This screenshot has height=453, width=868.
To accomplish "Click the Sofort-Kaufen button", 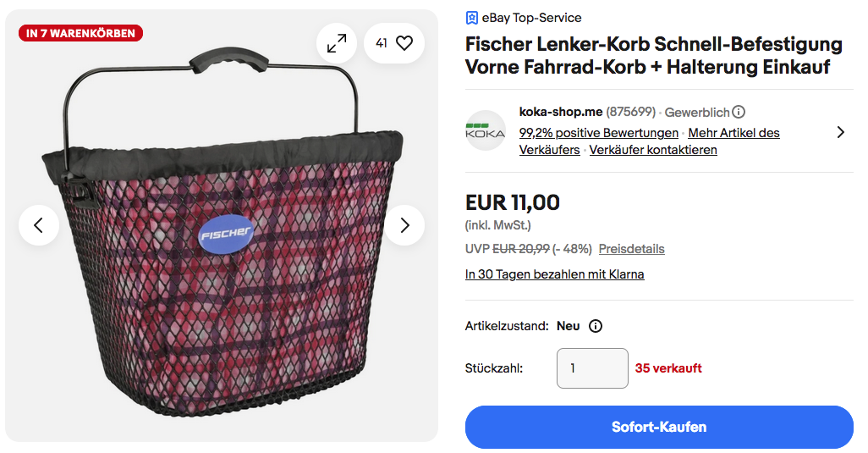I will click(659, 427).
